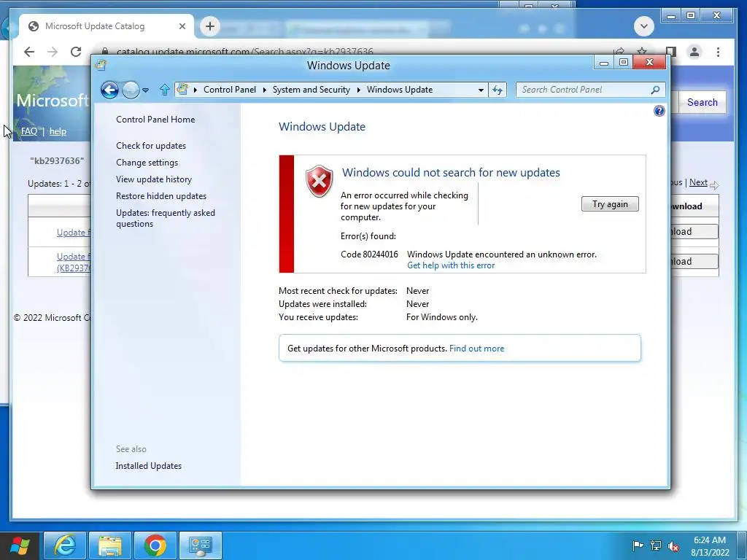Open View update history
This screenshot has width=747, height=560.
(154, 179)
